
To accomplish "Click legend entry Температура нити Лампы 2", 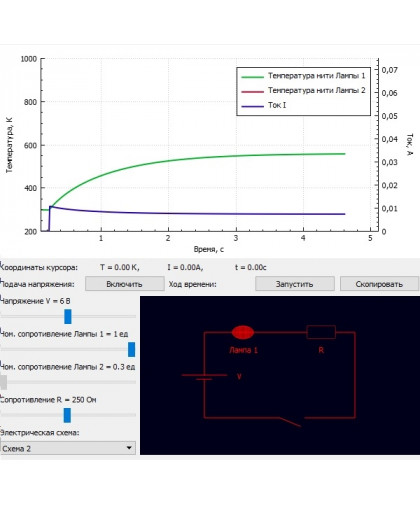I will click(x=303, y=91).
